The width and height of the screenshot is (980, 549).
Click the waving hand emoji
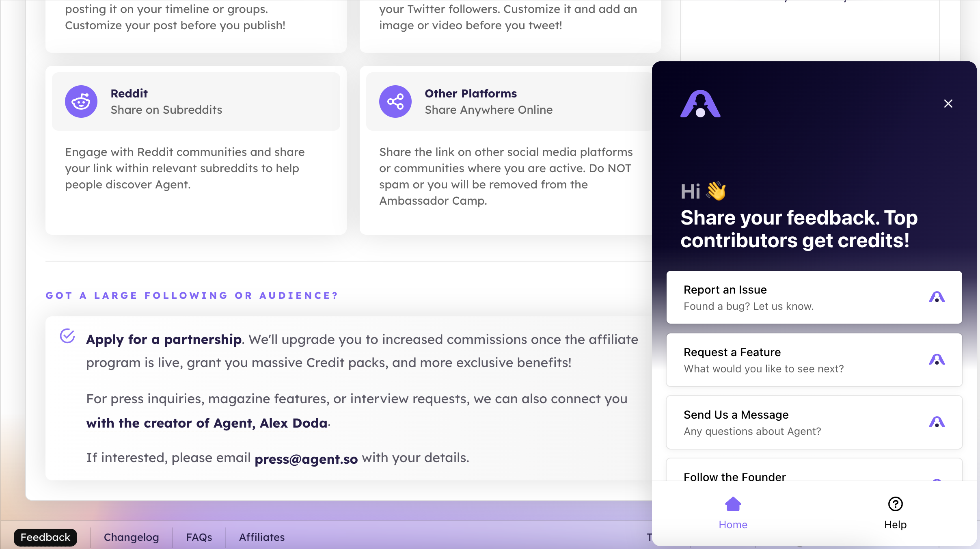click(716, 191)
